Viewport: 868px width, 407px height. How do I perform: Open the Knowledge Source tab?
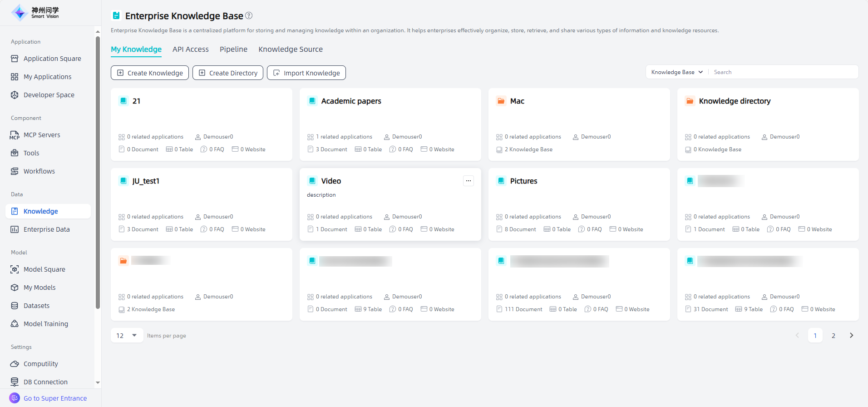point(291,49)
